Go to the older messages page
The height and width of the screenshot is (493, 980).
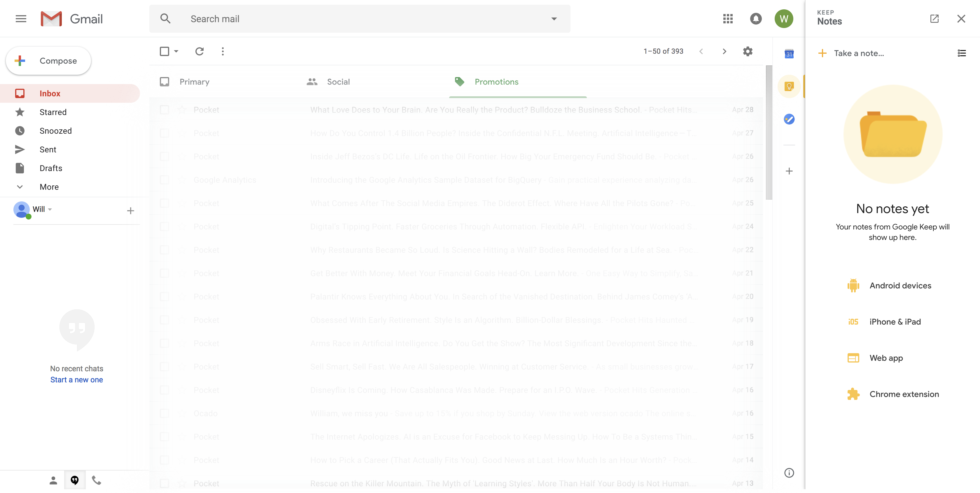tap(724, 51)
